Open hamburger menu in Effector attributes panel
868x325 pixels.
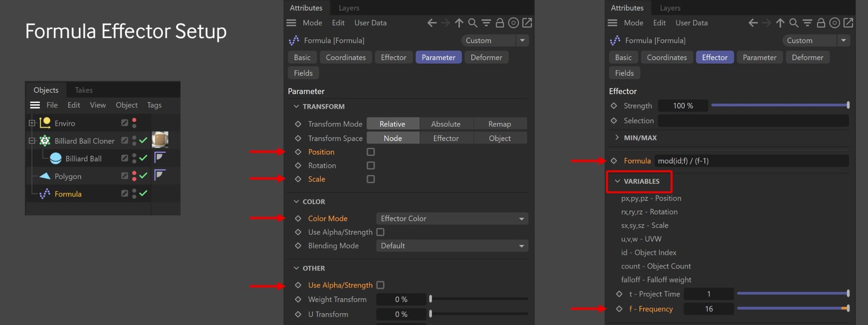[612, 23]
